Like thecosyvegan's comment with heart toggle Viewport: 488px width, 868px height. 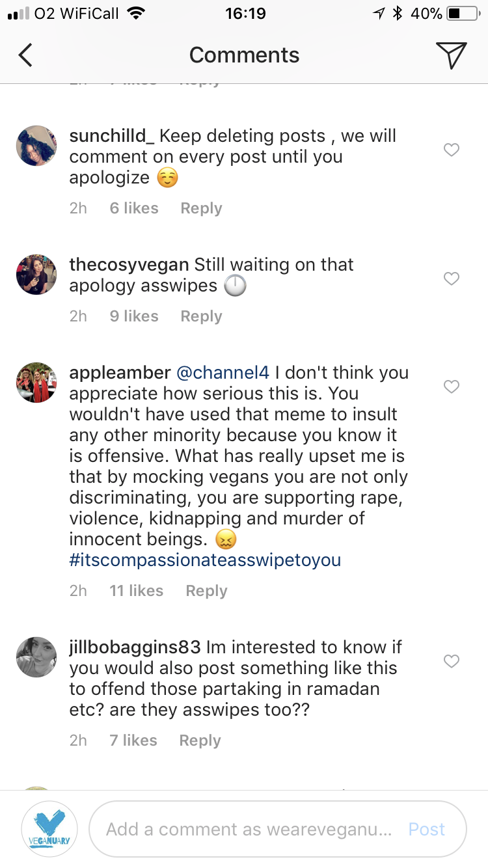tap(451, 278)
